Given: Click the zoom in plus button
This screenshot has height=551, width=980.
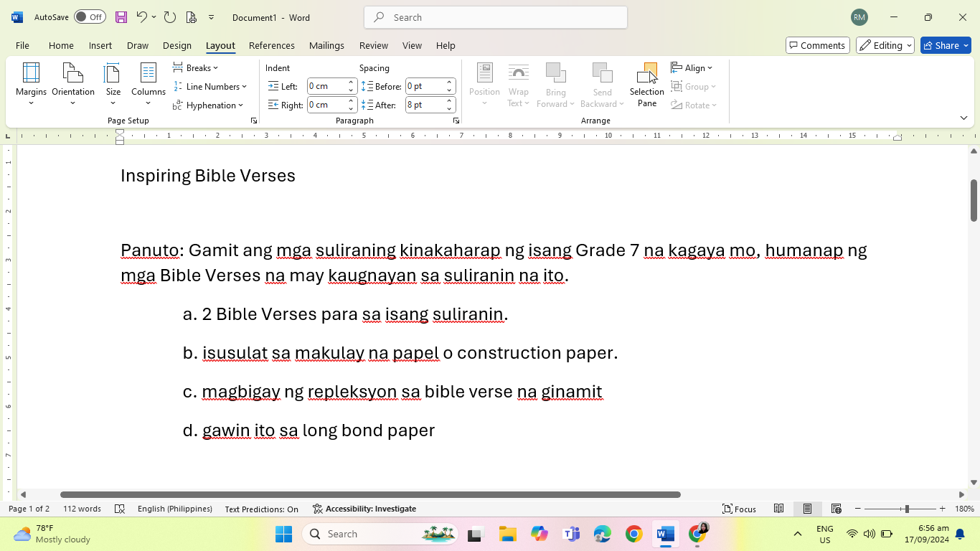Looking at the screenshot, I should click(x=942, y=509).
